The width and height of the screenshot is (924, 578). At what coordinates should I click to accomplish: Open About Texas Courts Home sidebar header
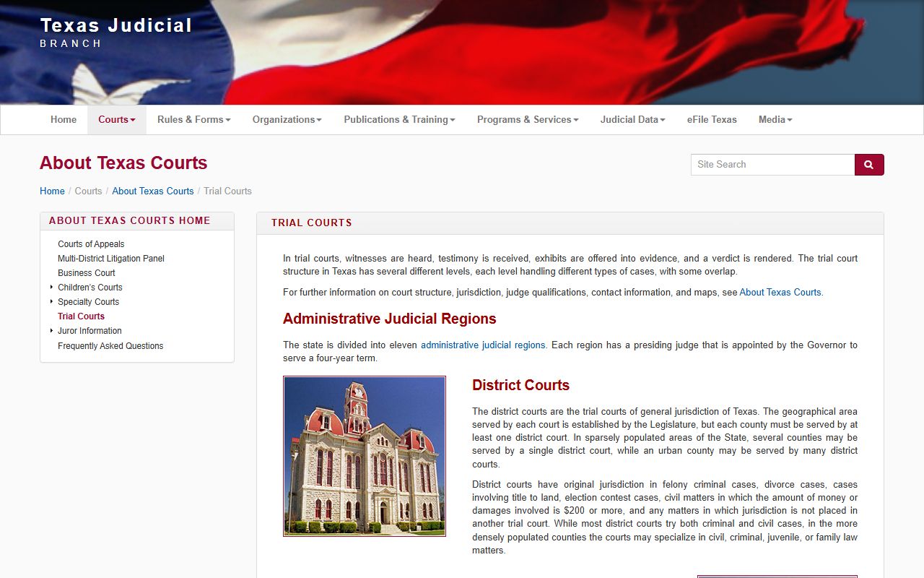coord(130,221)
